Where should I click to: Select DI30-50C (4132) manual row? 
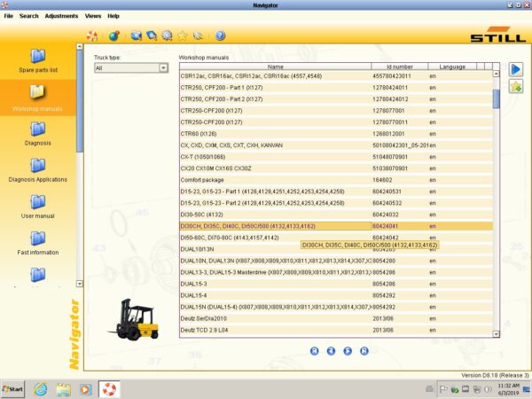[336, 215]
